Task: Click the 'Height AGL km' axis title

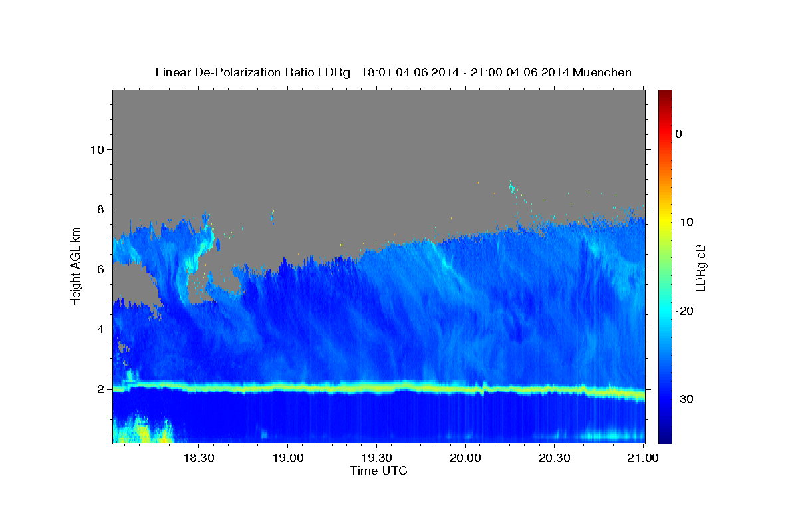Action: (76, 266)
